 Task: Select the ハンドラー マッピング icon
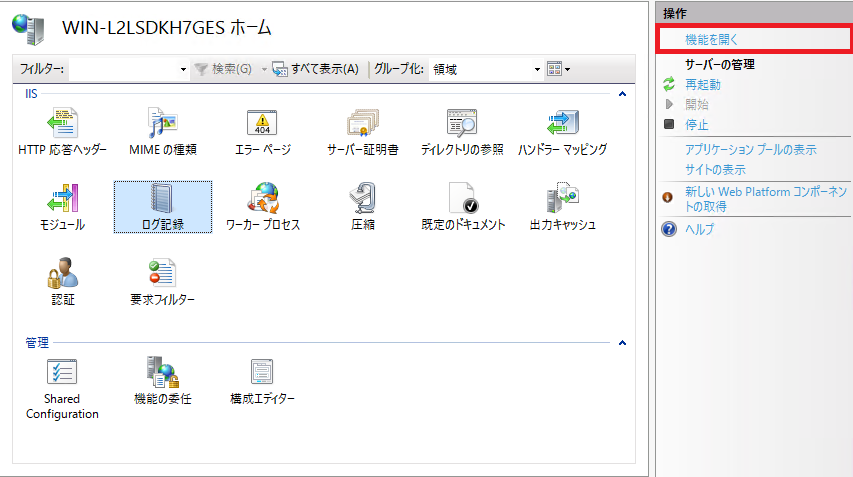pos(563,122)
